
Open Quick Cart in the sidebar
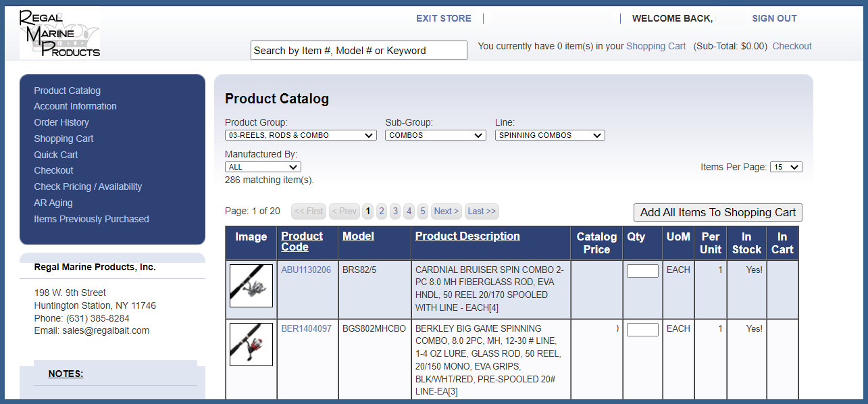coord(56,155)
